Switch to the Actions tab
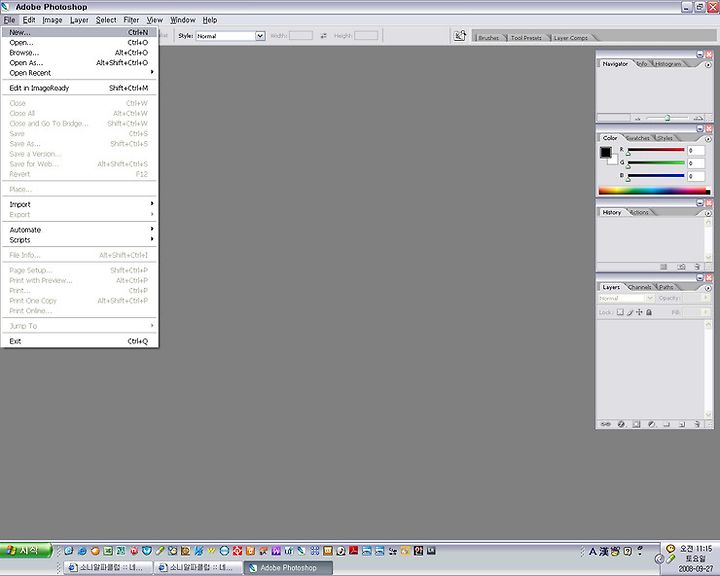Screen dimensions: 720x576 click(640, 212)
